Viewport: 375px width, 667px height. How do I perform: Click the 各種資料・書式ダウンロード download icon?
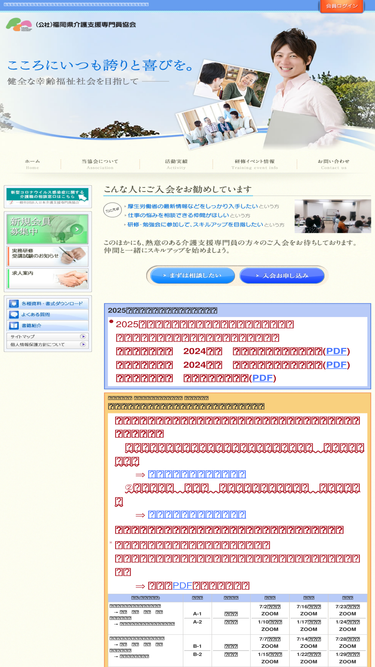[x=14, y=304]
